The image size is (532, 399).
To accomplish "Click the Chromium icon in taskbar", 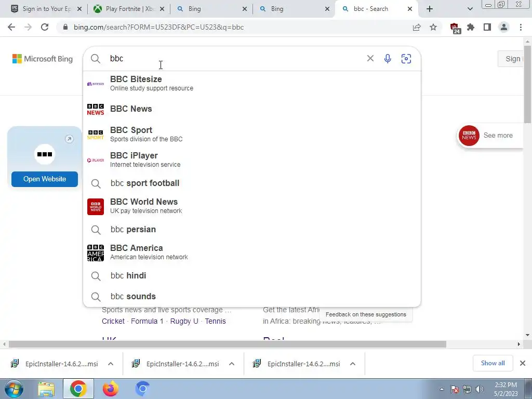I will [142, 389].
